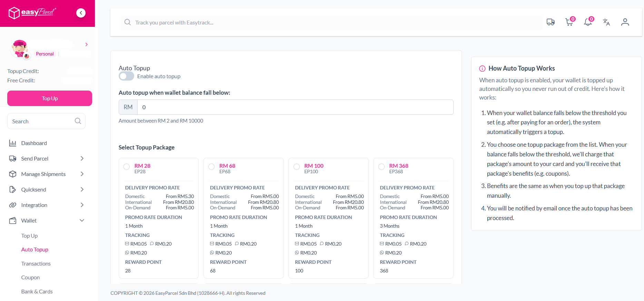Select the RM 100 topup package

click(x=297, y=167)
